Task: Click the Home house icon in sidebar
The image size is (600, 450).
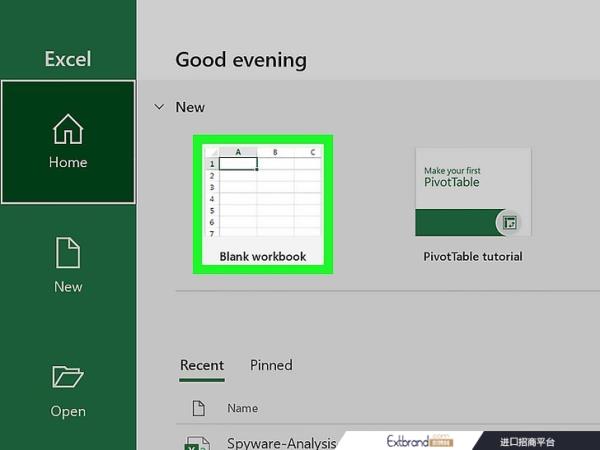Action: coord(68,129)
